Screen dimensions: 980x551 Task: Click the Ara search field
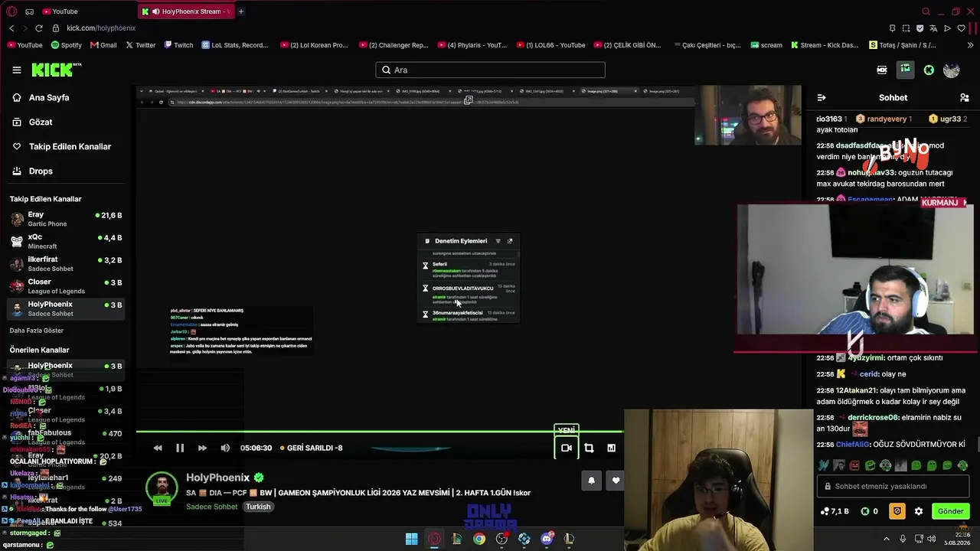(490, 70)
